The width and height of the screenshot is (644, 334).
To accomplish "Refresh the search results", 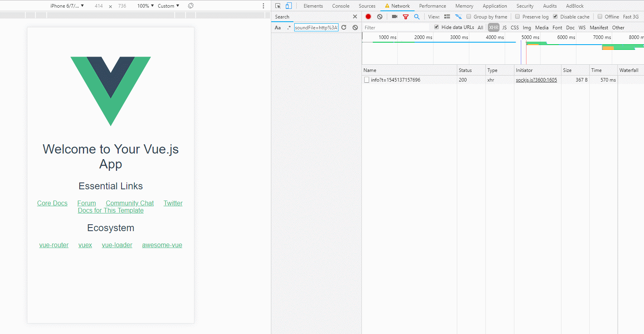I will click(344, 28).
